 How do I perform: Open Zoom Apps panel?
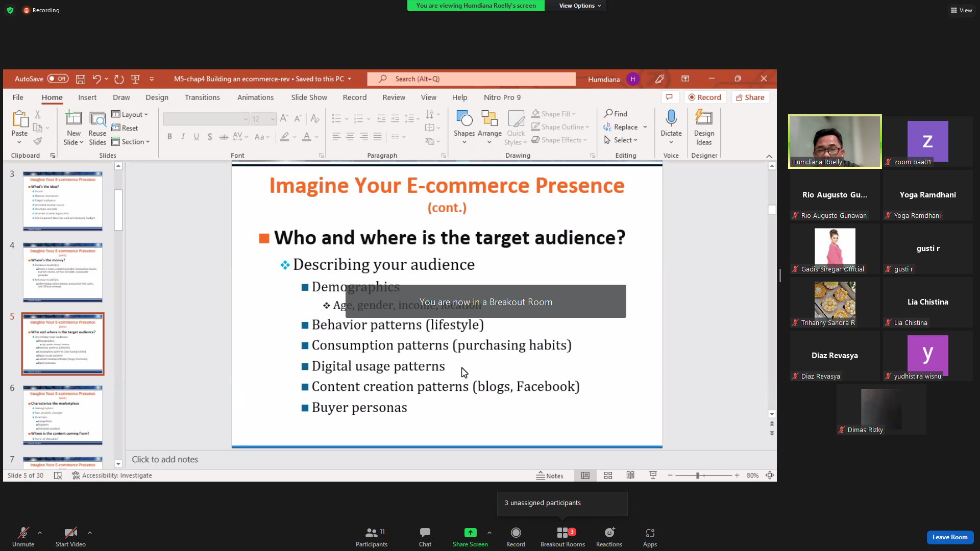(650, 537)
